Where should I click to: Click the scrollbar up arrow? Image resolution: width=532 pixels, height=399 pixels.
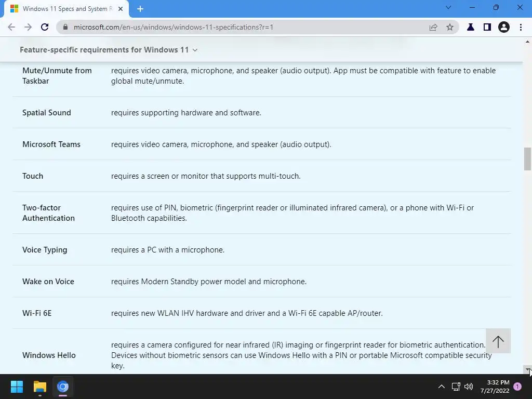click(527, 42)
